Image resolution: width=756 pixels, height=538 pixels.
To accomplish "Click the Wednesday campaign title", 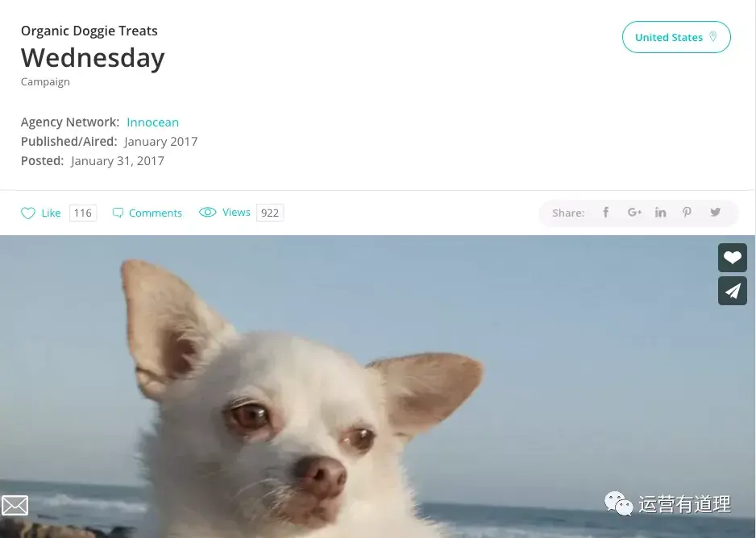I will point(93,58).
